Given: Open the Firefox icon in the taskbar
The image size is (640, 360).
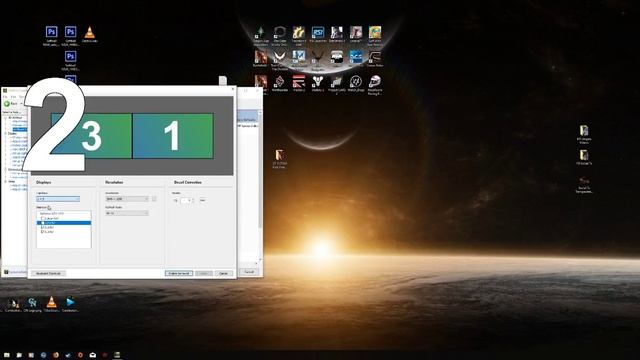Looking at the screenshot, I should click(56, 355).
